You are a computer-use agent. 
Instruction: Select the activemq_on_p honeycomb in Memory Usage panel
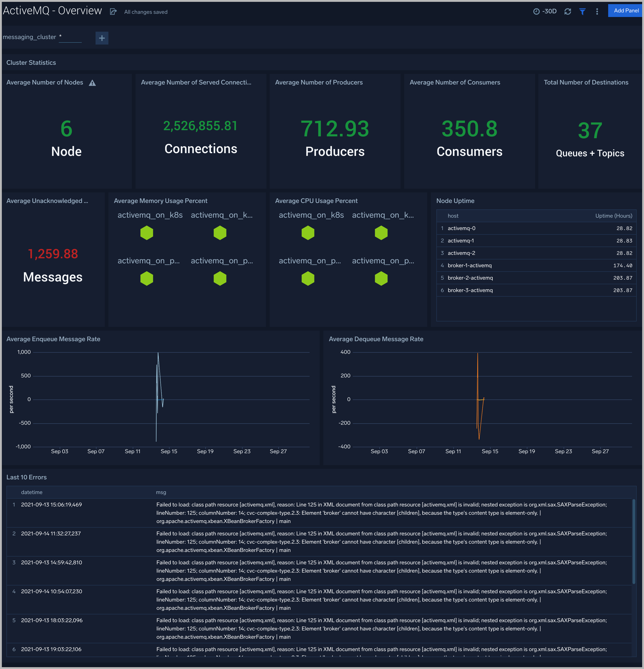147,278
